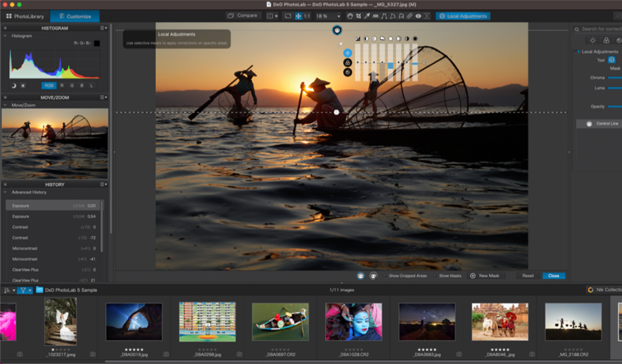Open the Nik Collection plugin button
The image size is (622, 364).
pyautogui.click(x=604, y=290)
